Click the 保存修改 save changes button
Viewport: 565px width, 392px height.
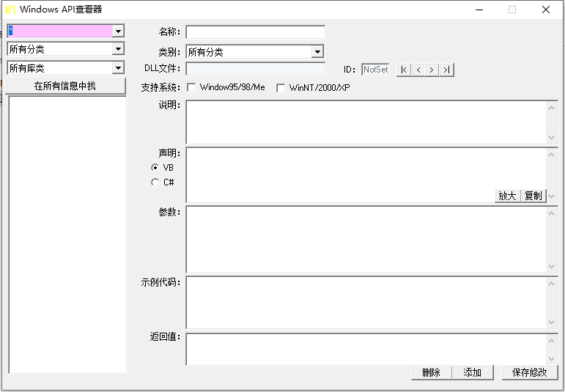[530, 372]
